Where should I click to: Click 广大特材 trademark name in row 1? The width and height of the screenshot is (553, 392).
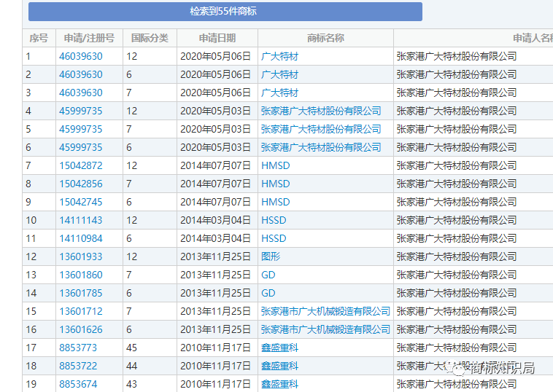coord(279,56)
